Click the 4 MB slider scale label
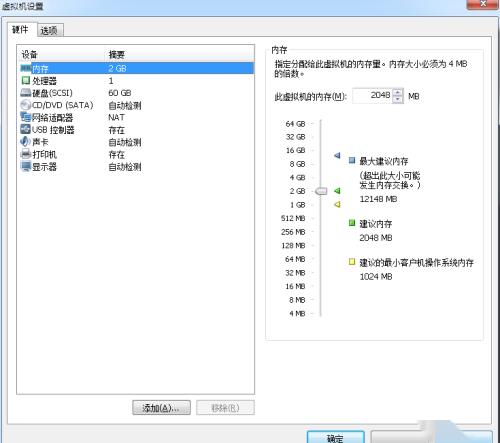Image resolution: width=500 pixels, height=443 pixels. [x=297, y=314]
